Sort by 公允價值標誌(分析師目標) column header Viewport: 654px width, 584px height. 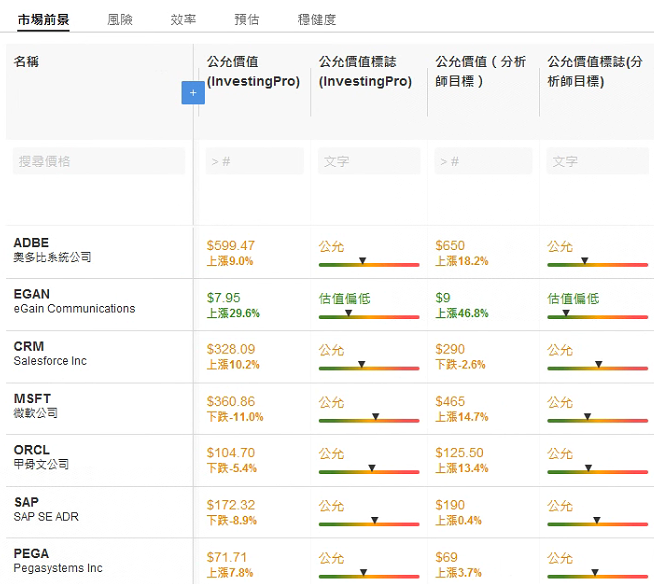pyautogui.click(x=594, y=71)
